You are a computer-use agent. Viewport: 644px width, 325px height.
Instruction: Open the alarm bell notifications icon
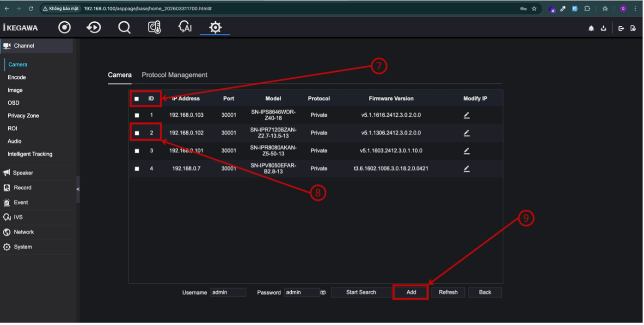[591, 28]
